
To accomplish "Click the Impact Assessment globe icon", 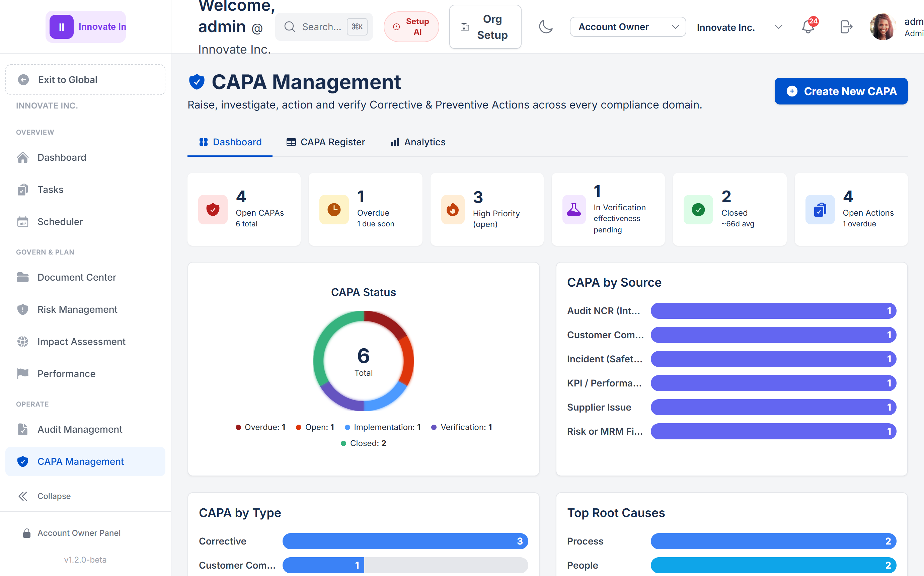I will pos(23,342).
